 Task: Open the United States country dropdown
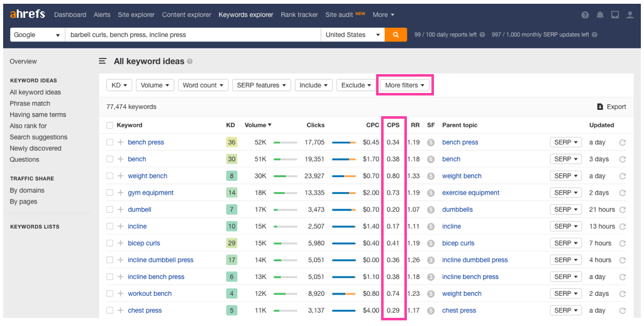pos(352,35)
